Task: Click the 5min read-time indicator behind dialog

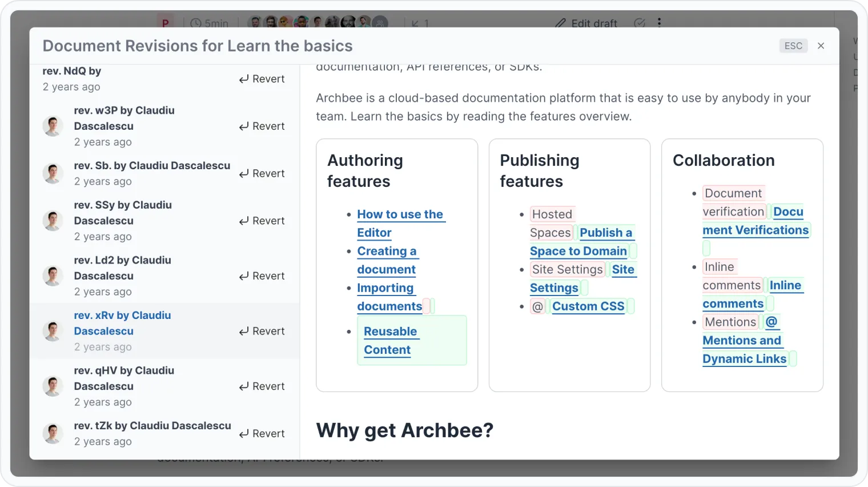Action: 210,23
